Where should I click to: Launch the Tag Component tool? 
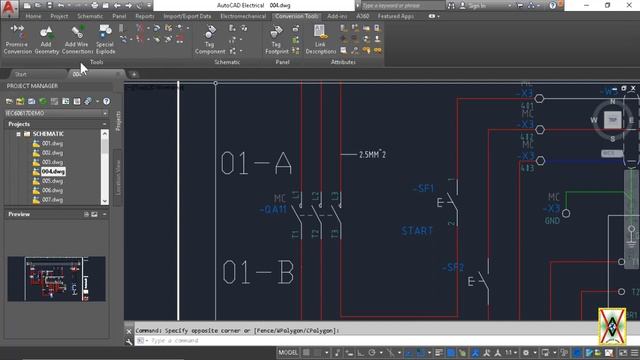pyautogui.click(x=210, y=40)
